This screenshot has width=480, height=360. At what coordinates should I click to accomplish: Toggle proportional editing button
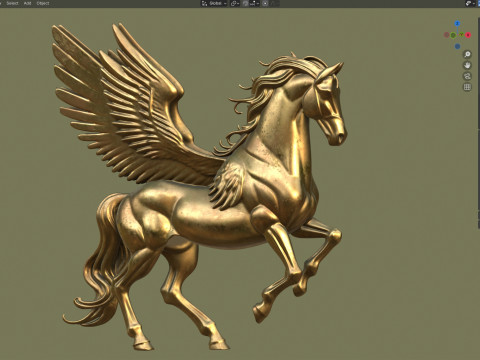[x=265, y=3]
